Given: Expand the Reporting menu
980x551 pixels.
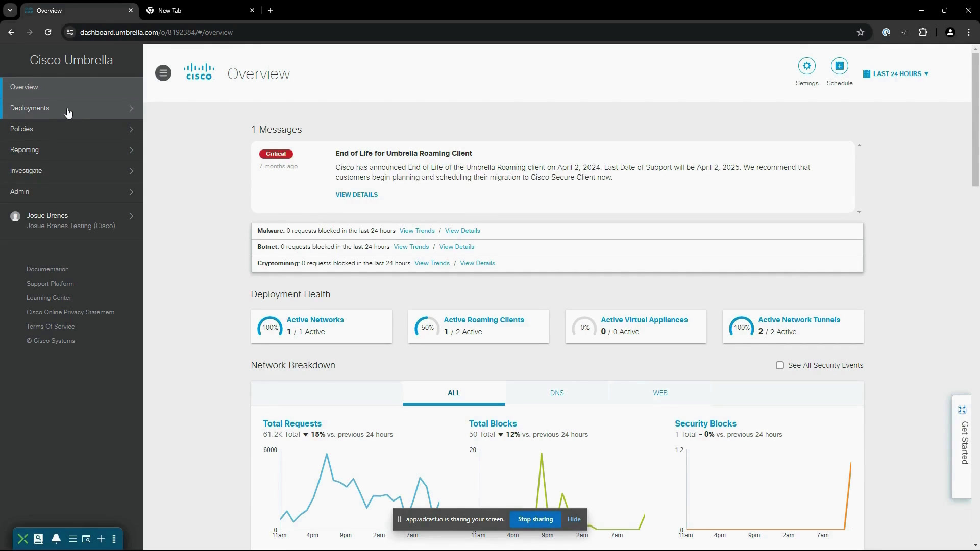Looking at the screenshot, I should 71,150.
